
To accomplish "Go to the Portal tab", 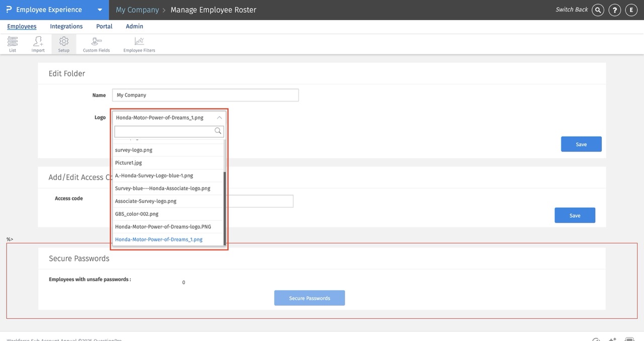I will (x=104, y=27).
